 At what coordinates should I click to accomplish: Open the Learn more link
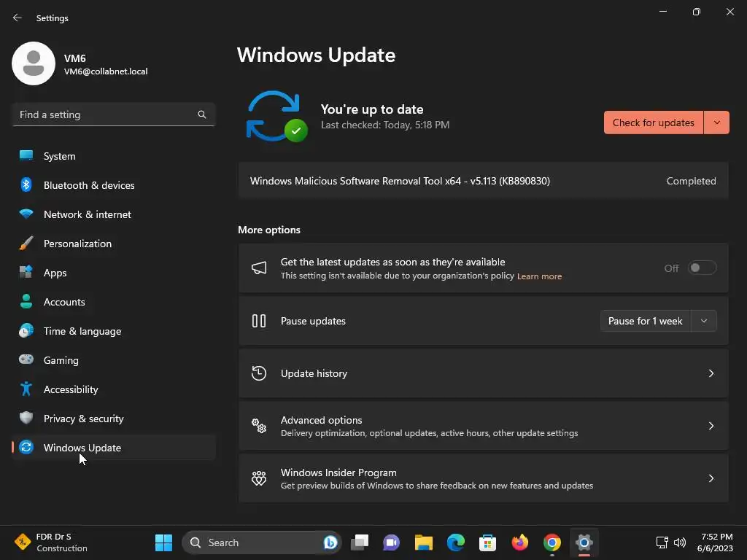(x=539, y=276)
